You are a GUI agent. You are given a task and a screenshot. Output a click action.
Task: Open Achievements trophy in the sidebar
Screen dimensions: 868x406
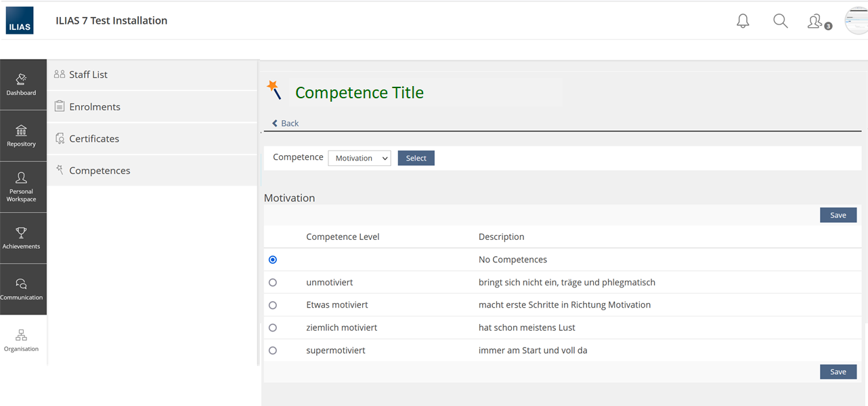[22, 238]
